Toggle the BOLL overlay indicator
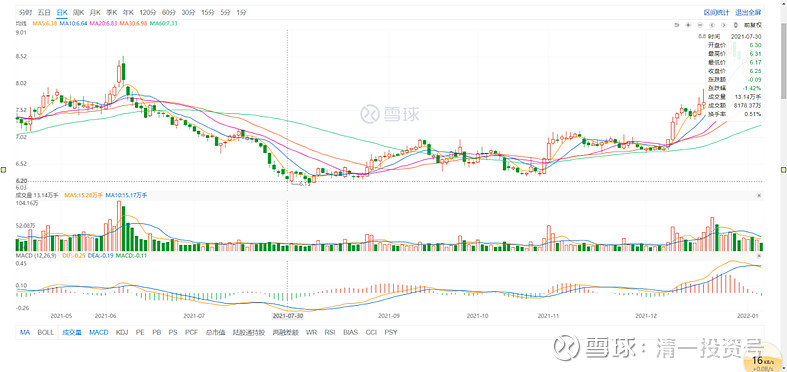 45,332
